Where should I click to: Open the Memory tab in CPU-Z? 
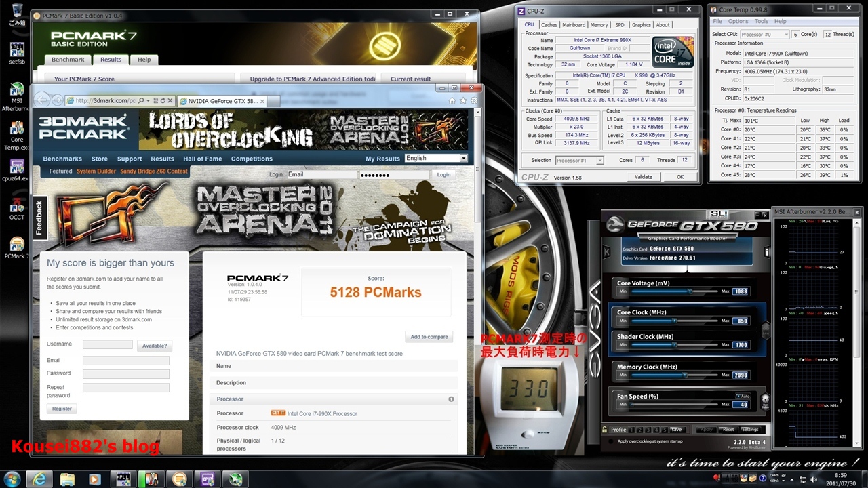click(x=599, y=25)
